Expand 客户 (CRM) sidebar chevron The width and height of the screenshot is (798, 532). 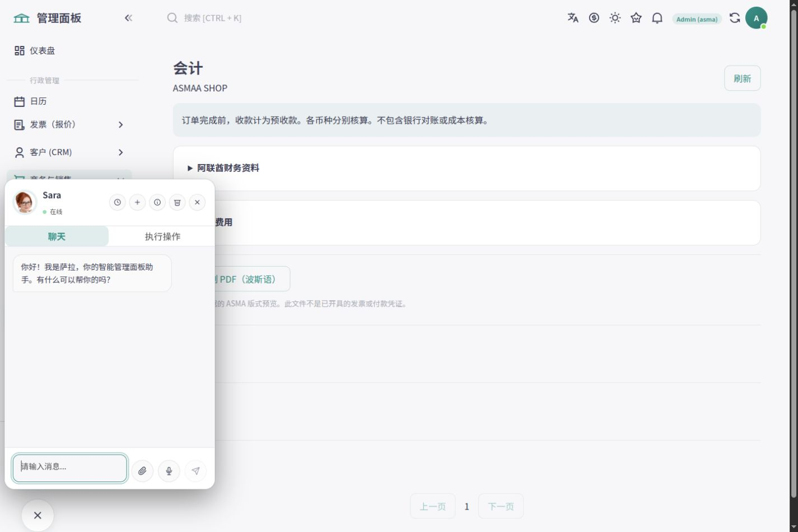[x=120, y=152]
